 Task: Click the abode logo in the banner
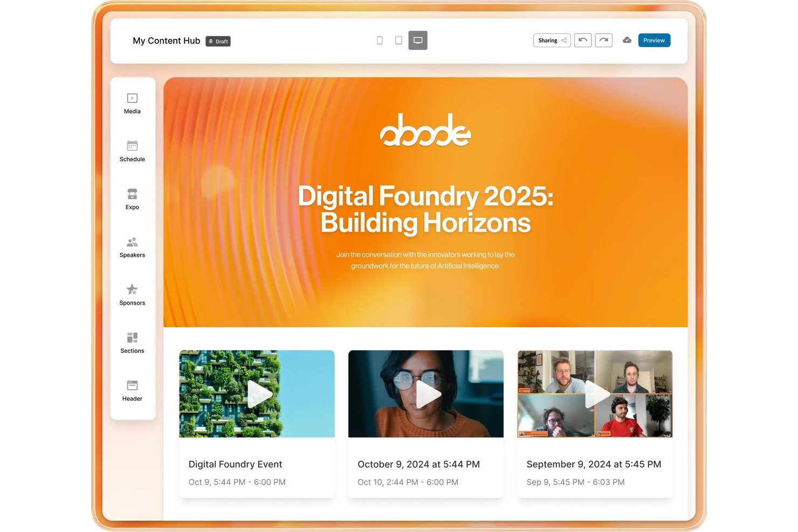[x=425, y=130]
